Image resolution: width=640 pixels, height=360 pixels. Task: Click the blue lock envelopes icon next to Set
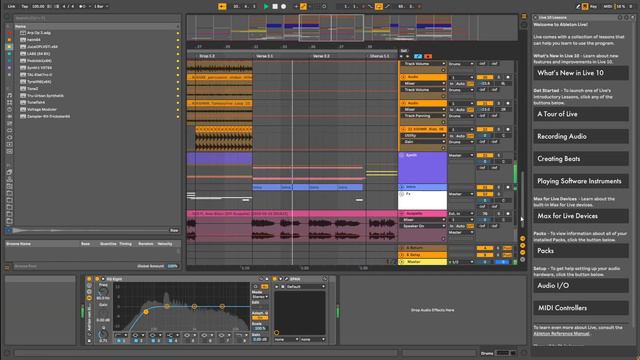tap(418, 56)
